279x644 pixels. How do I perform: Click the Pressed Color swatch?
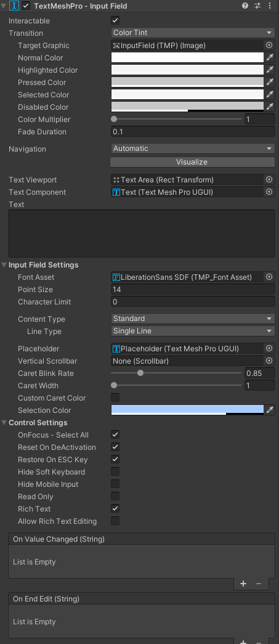[187, 82]
